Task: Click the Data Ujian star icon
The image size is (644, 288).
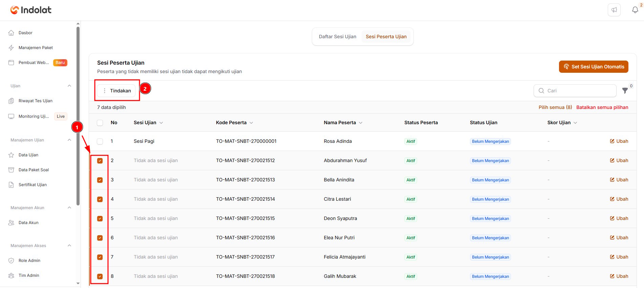Action: tap(11, 155)
